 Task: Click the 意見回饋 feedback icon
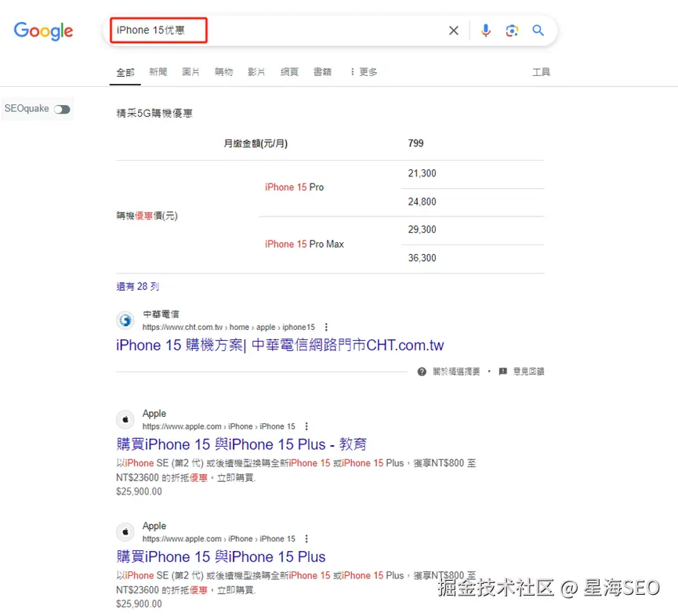[503, 371]
